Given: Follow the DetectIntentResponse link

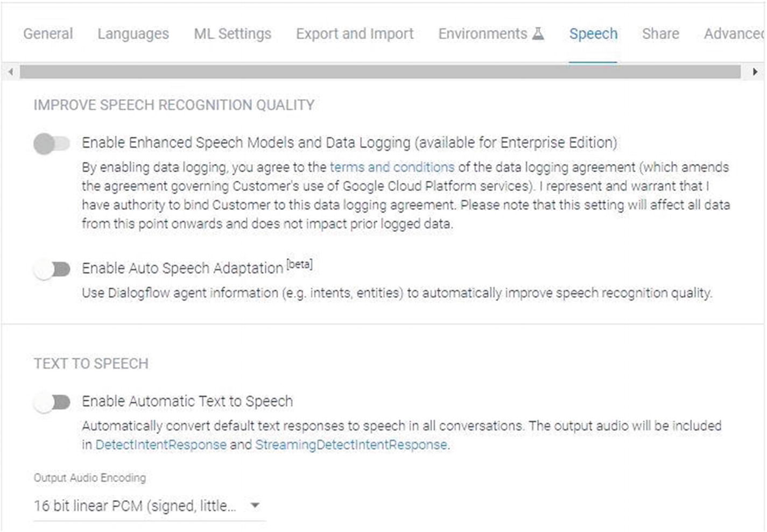Looking at the screenshot, I should [x=161, y=445].
